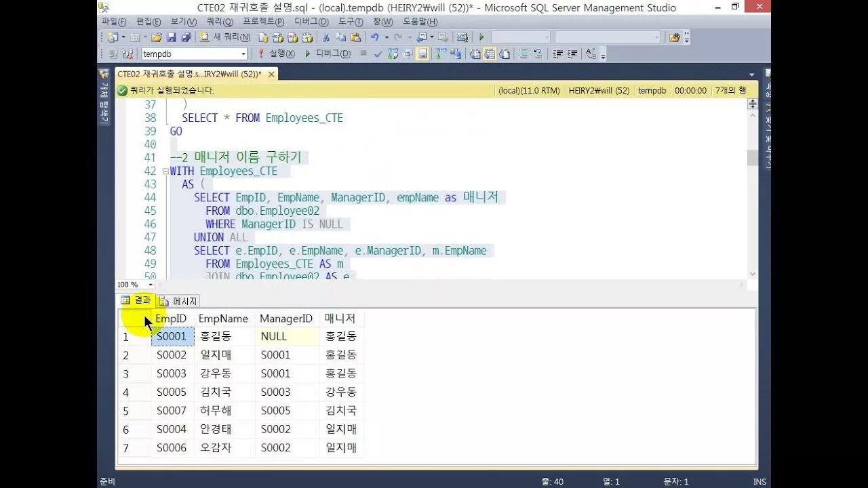Undo the last edit
Viewport: 868px width, 488px height.
click(374, 37)
